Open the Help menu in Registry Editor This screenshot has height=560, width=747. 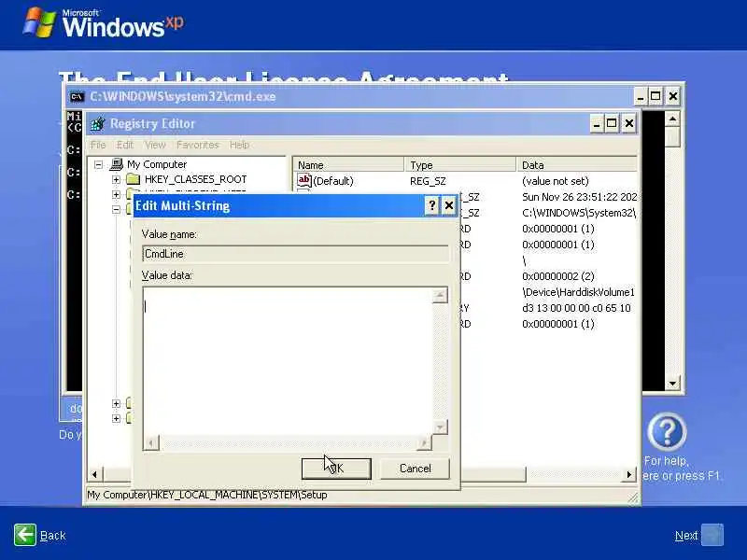tap(239, 145)
